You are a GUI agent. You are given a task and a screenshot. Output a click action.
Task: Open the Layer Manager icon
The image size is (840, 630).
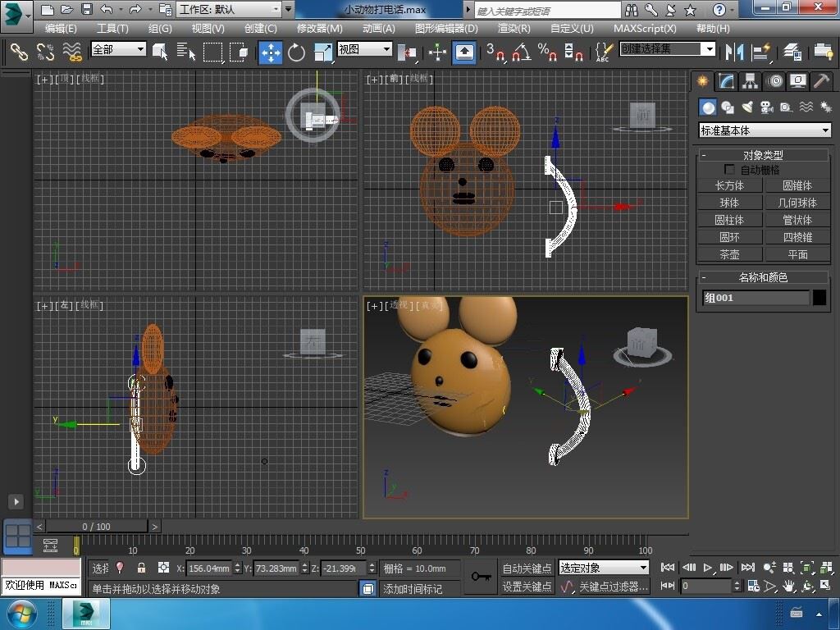tap(792, 52)
